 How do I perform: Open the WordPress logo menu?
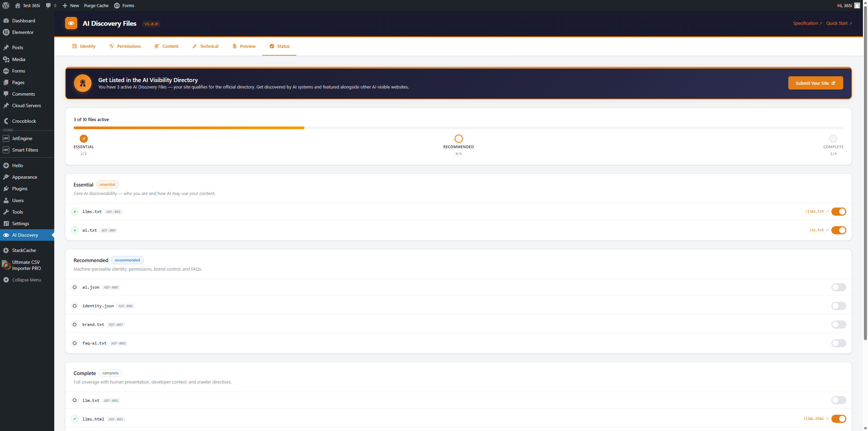click(x=5, y=5)
